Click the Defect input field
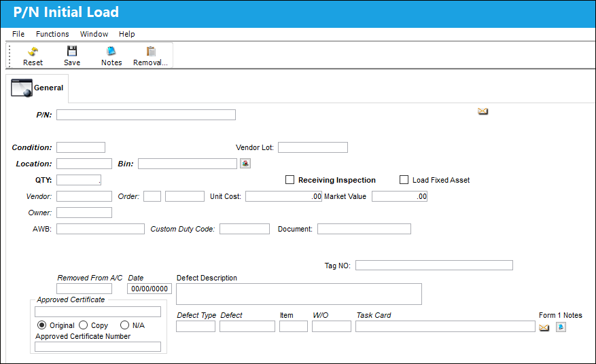Viewport: 596px width, 364px height. point(247,327)
